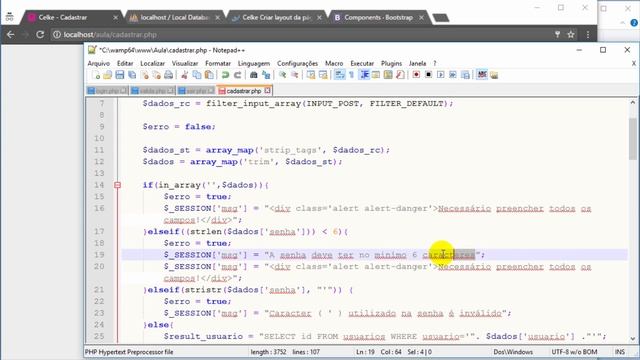Paste from the clipboard toolbar icon

point(209,75)
